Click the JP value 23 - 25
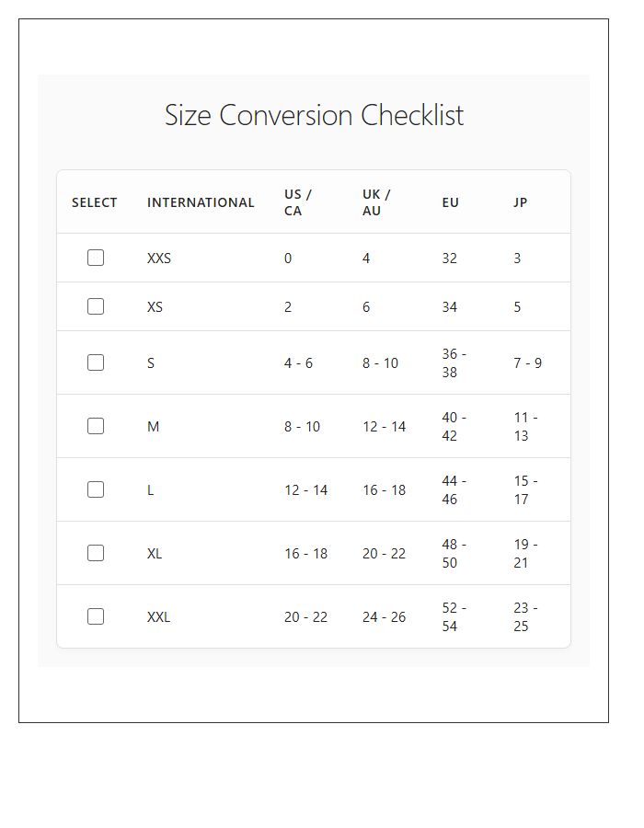The image size is (644, 828). click(x=523, y=616)
